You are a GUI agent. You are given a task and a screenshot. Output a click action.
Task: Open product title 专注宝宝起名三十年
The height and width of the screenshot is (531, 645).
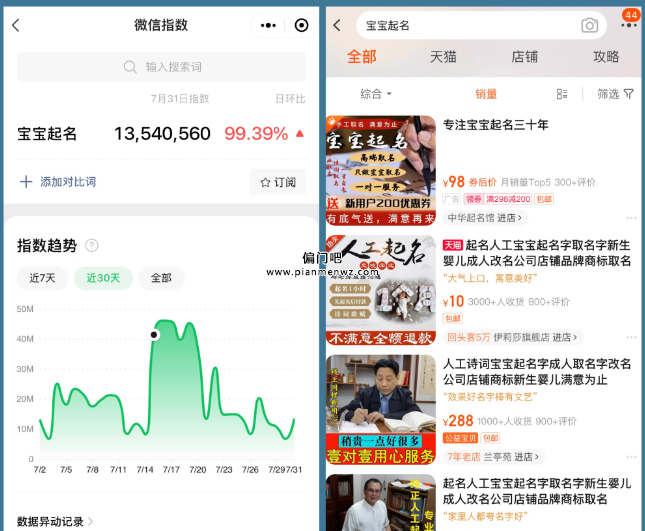click(495, 125)
